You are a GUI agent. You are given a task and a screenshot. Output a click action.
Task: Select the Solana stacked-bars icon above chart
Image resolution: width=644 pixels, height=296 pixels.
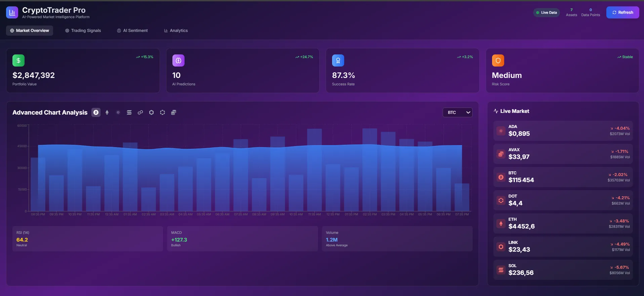point(129,113)
